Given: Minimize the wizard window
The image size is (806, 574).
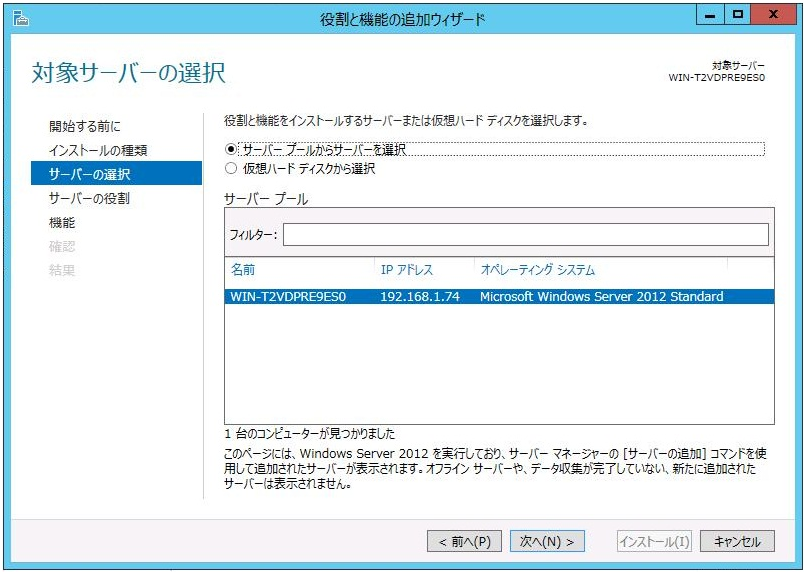Looking at the screenshot, I should point(711,15).
